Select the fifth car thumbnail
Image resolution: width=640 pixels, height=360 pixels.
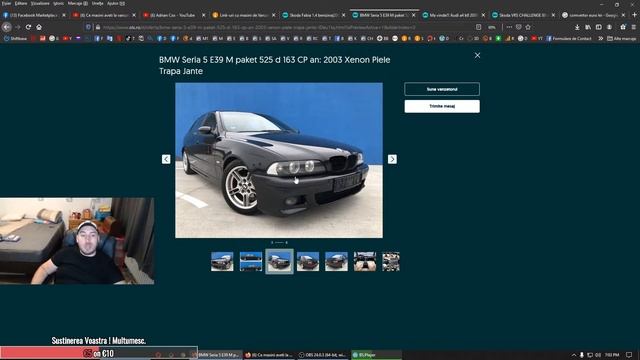tap(336, 262)
